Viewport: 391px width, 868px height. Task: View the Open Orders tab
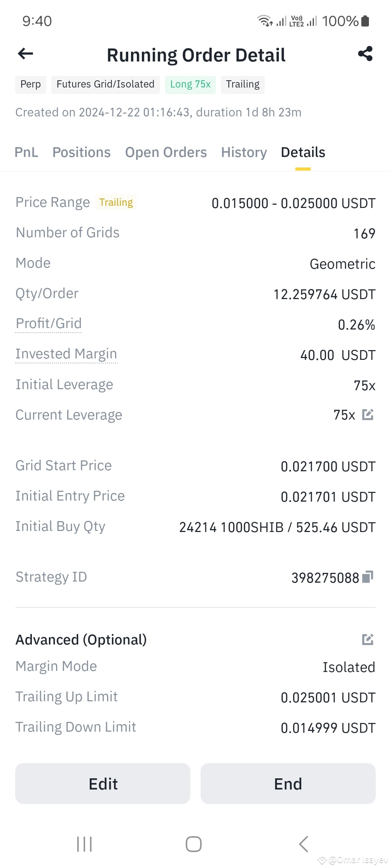(x=166, y=152)
